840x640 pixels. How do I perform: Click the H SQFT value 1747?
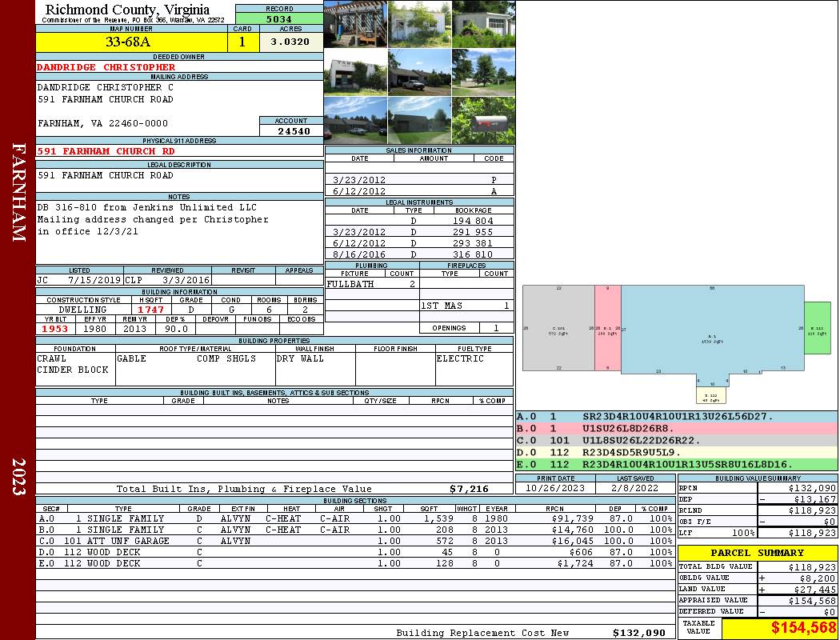(150, 310)
